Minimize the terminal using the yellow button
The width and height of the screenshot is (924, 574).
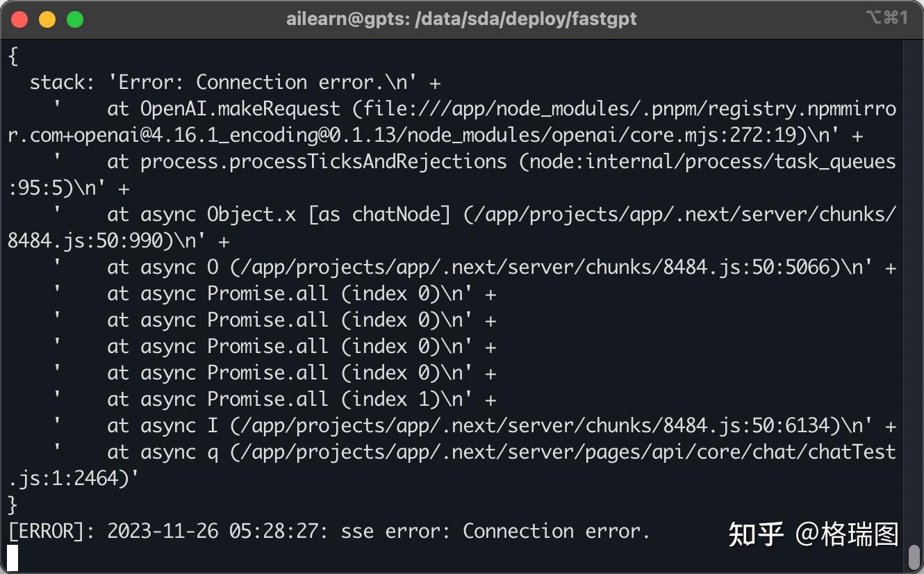[47, 19]
